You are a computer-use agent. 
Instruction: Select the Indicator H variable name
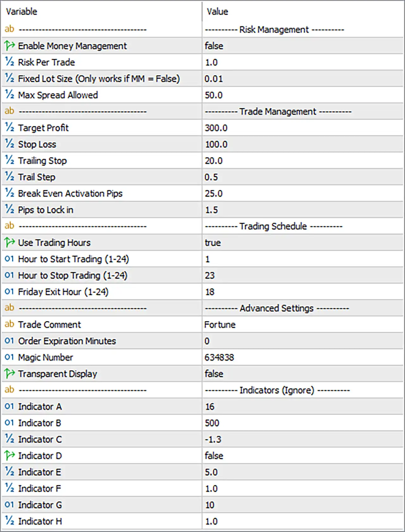tap(40, 521)
